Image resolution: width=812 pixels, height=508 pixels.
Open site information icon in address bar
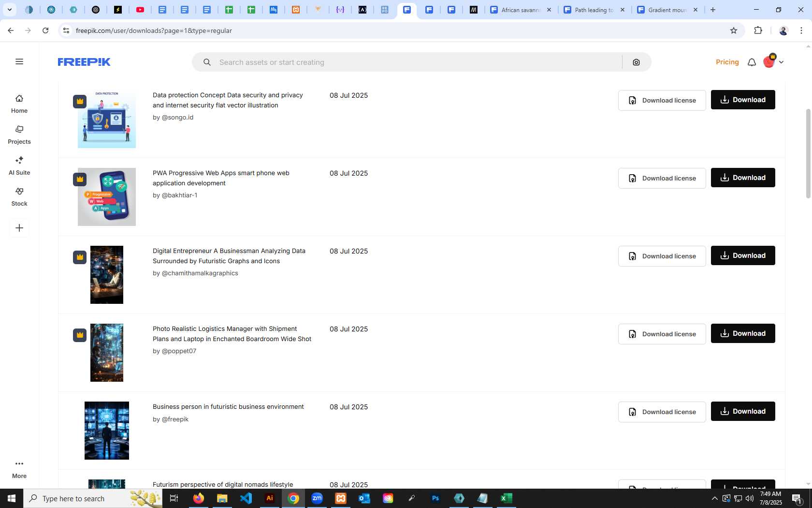click(66, 30)
